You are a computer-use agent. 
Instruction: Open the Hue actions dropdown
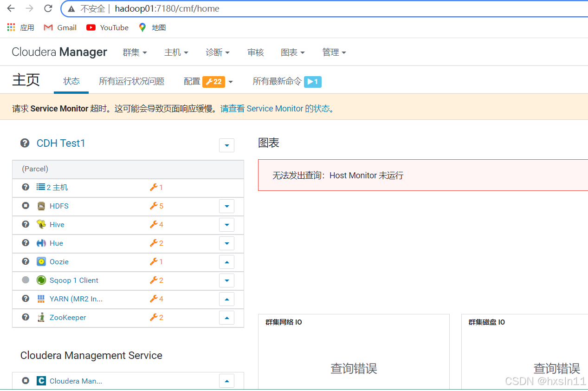(x=226, y=243)
